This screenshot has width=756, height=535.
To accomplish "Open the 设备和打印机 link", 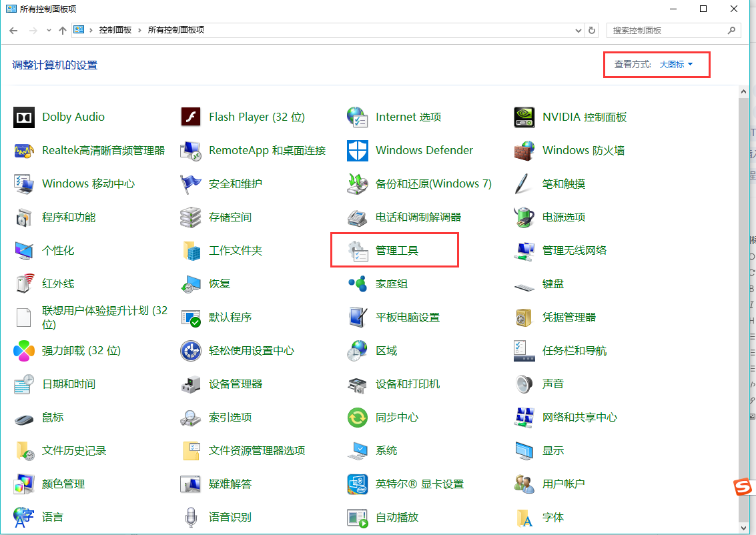I will [408, 384].
